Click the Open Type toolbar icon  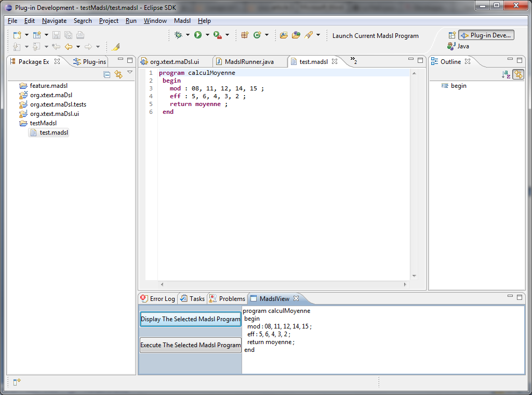click(x=284, y=35)
